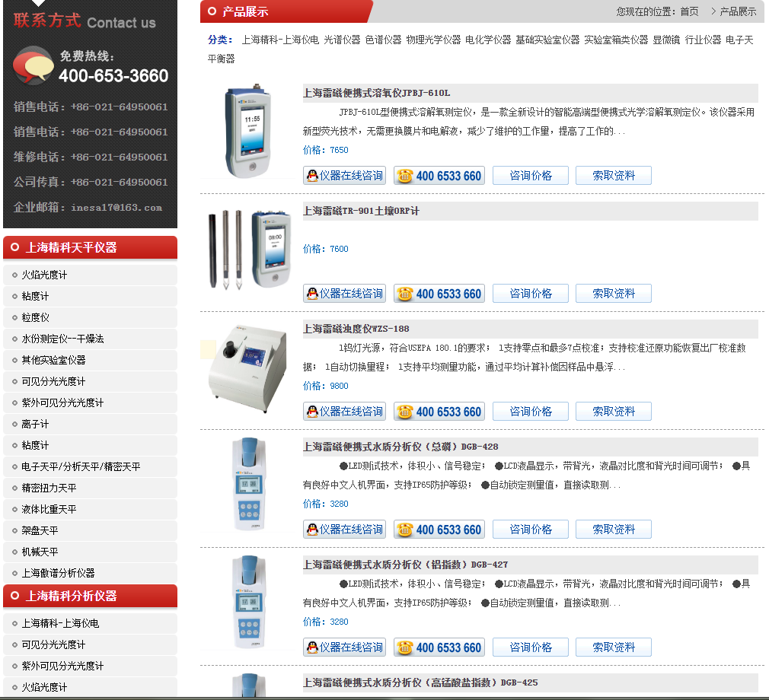
Task: Open product image of WZS-188 turbidity meter
Action: pos(247,367)
